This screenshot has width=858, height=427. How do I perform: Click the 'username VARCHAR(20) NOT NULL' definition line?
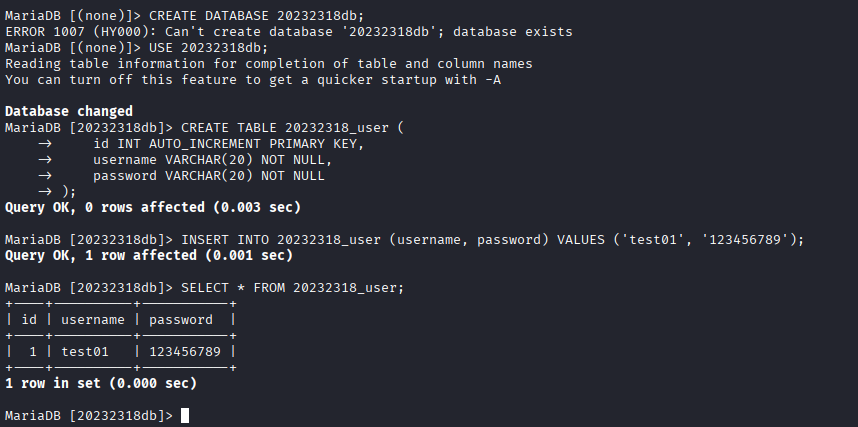(208, 159)
